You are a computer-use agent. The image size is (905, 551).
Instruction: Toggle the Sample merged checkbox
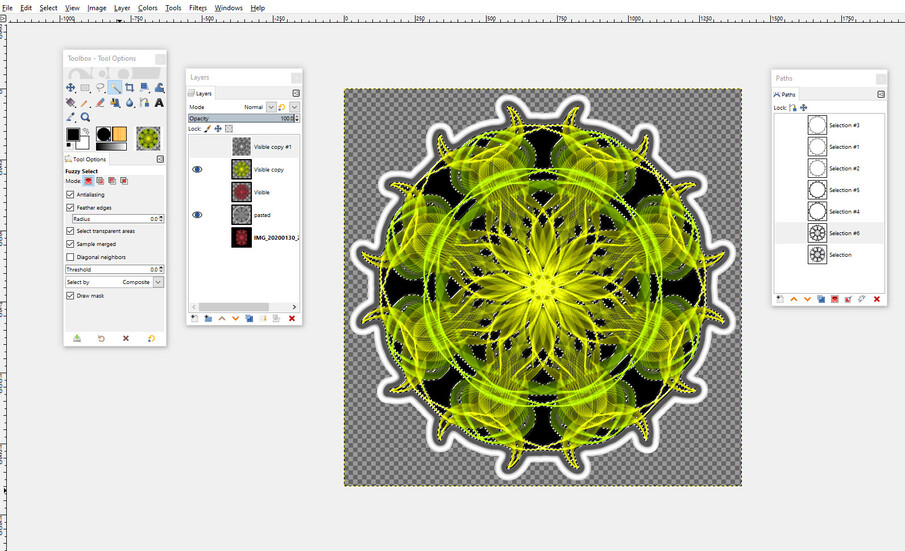[x=70, y=244]
